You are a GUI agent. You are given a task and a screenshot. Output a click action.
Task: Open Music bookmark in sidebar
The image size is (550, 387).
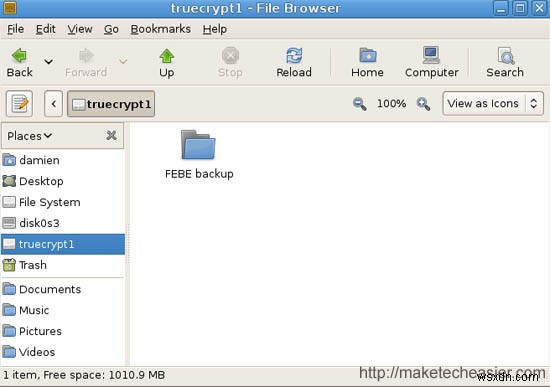coord(63,311)
